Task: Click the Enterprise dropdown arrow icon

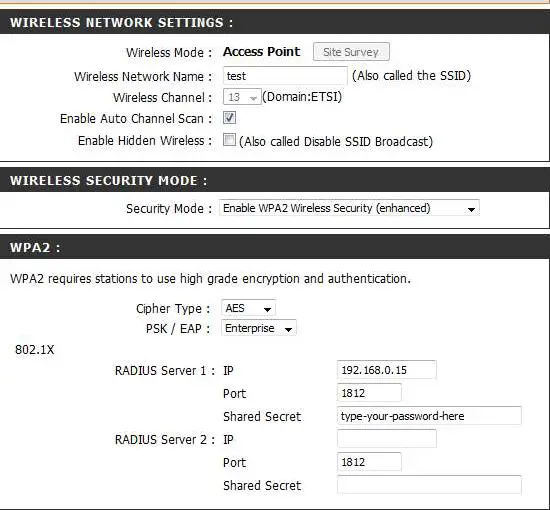Action: 288,329
